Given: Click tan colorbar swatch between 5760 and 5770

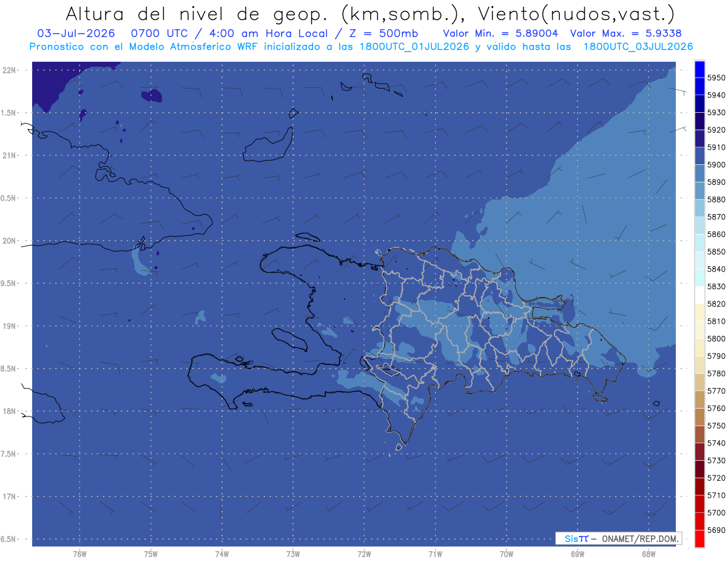Looking at the screenshot, I should point(699,399).
